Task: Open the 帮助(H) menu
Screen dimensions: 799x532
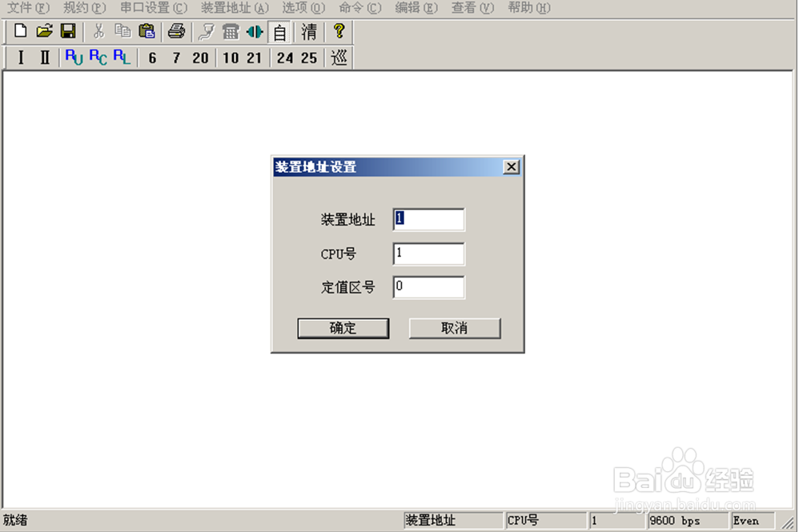Action: point(529,8)
